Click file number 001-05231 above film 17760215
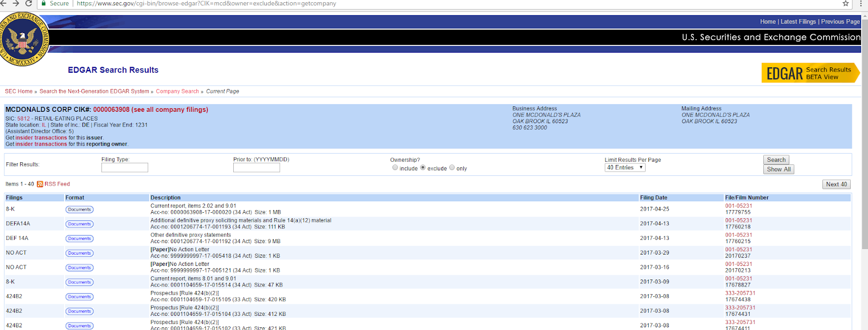Viewport: 868px width, 330px height. click(x=739, y=236)
